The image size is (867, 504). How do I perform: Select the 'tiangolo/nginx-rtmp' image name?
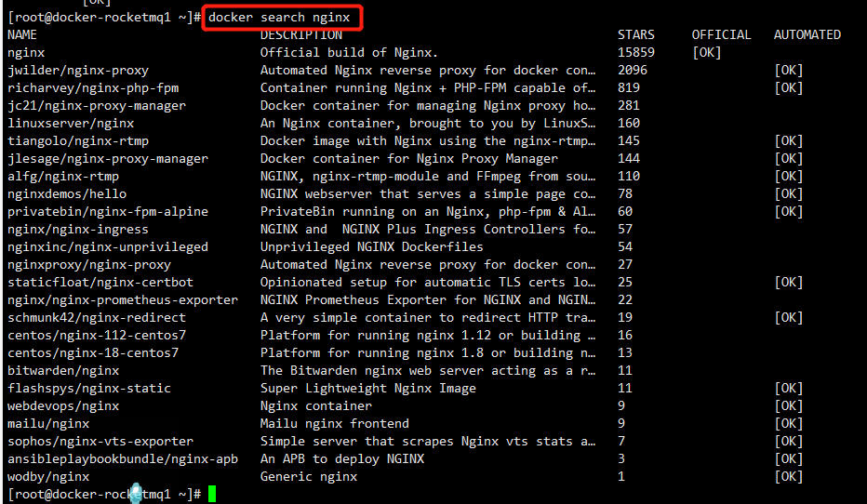point(78,141)
